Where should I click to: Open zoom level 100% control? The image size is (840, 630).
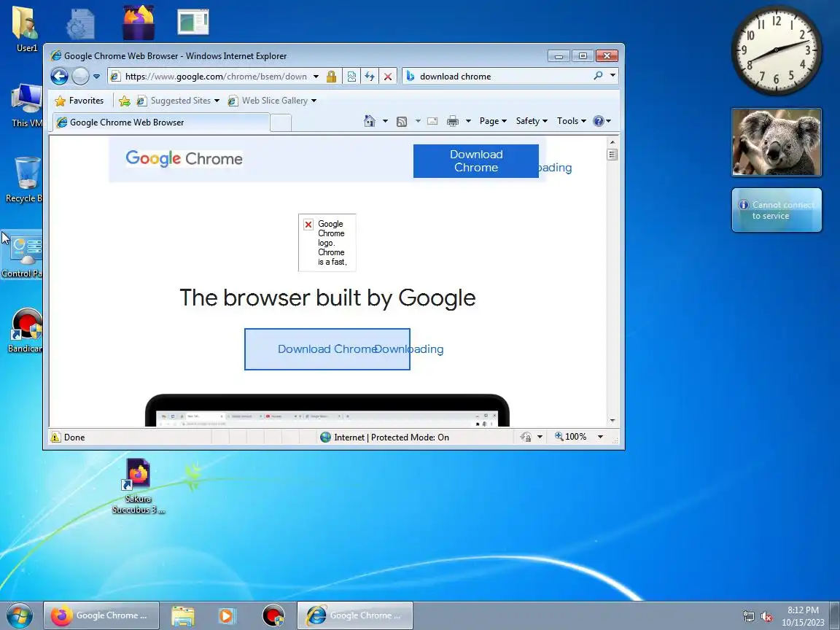pyautogui.click(x=571, y=437)
